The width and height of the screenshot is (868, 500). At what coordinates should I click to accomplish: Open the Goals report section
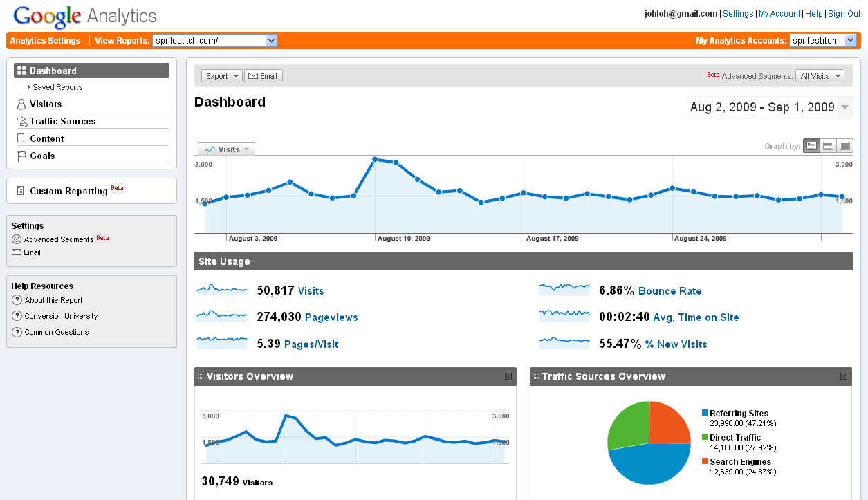coord(42,156)
